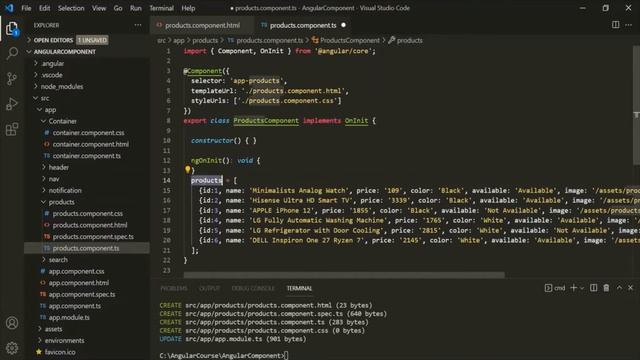Select the Terminal panel tab

coord(299,288)
